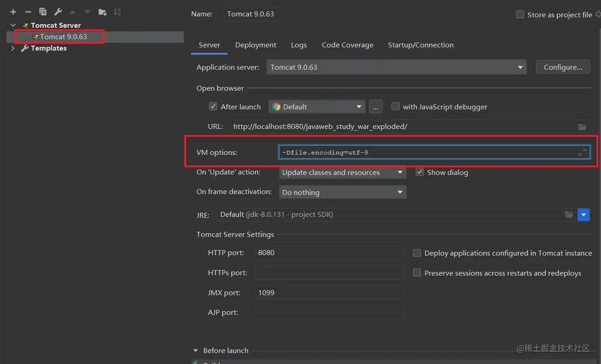Select the Tomcat Server group row
This screenshot has height=364, width=601.
[95, 26]
